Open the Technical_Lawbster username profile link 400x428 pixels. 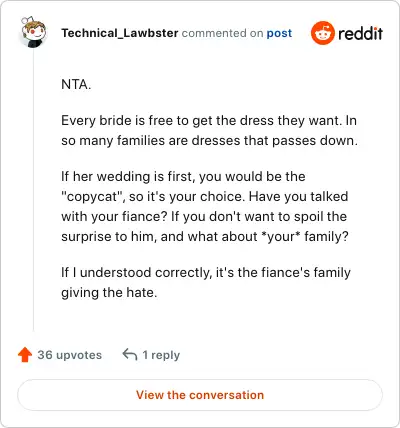point(120,33)
